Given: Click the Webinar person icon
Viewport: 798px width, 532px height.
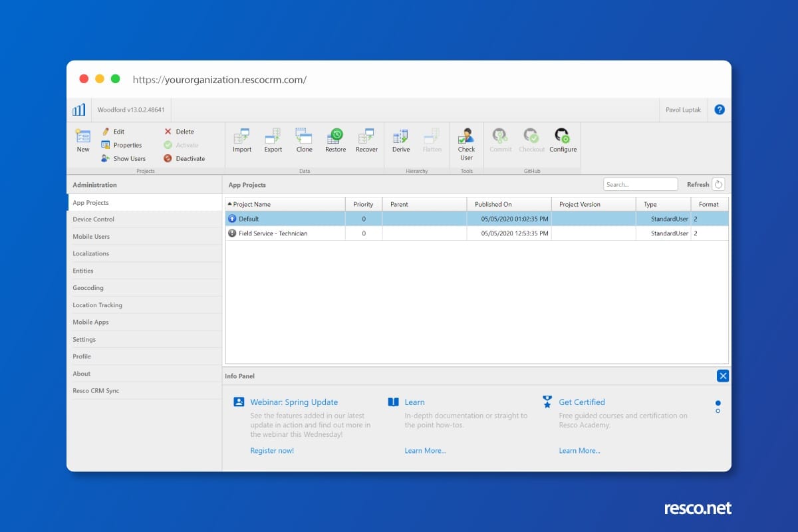Looking at the screenshot, I should click(239, 402).
